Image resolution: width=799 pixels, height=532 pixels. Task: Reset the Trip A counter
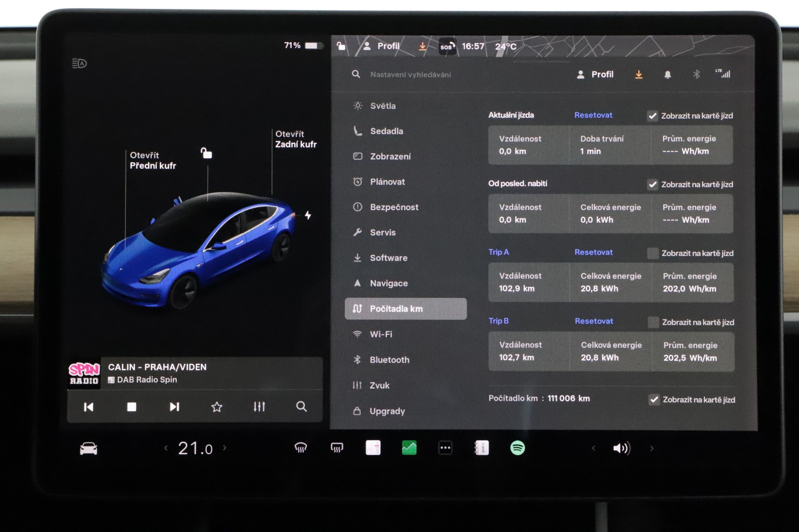594,253
